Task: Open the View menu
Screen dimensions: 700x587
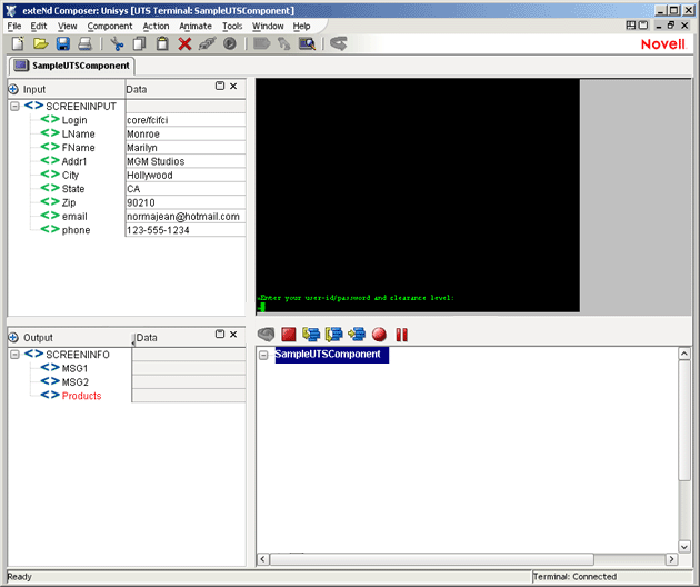Action: [x=67, y=26]
